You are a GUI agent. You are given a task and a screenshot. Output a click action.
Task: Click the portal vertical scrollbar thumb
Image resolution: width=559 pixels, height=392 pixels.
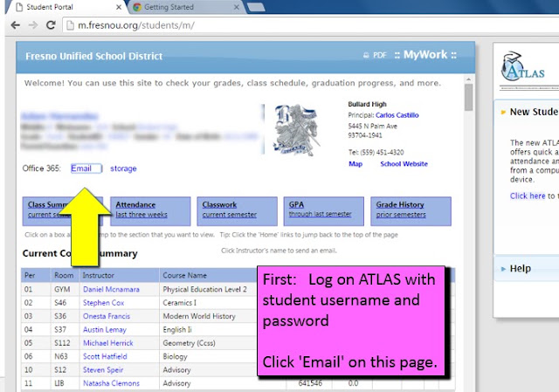point(468,97)
